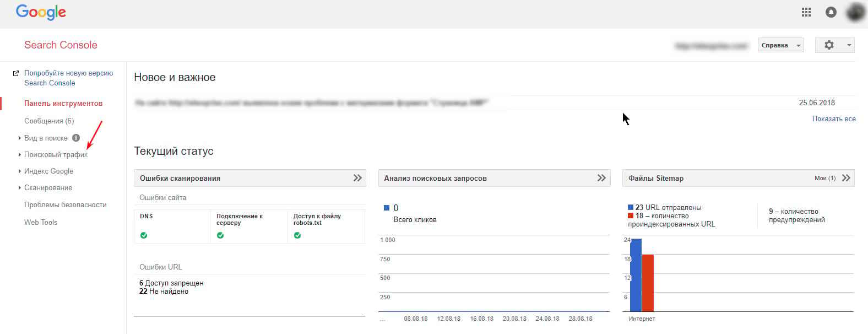Open Проблемы безопасности in the sidebar
This screenshot has width=868, height=334.
[66, 204]
